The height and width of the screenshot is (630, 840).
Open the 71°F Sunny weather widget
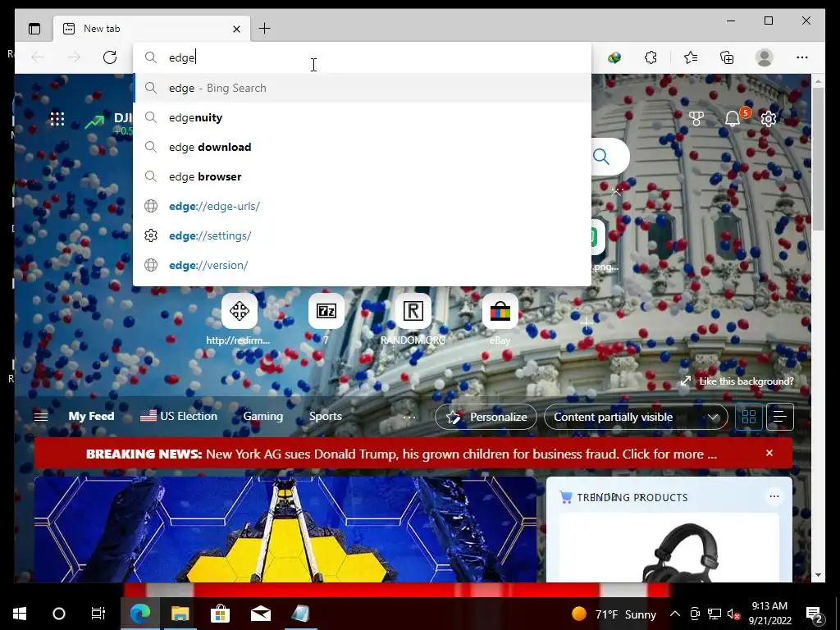(614, 614)
